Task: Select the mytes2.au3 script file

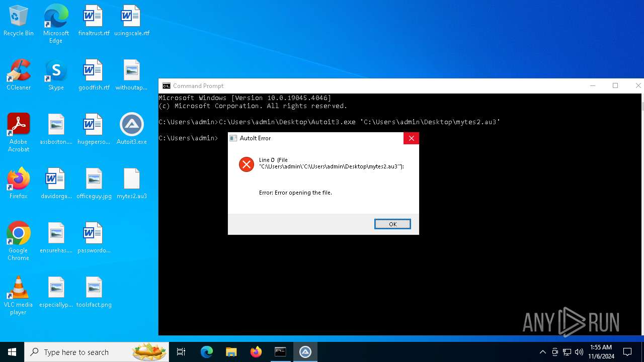Action: point(131,184)
